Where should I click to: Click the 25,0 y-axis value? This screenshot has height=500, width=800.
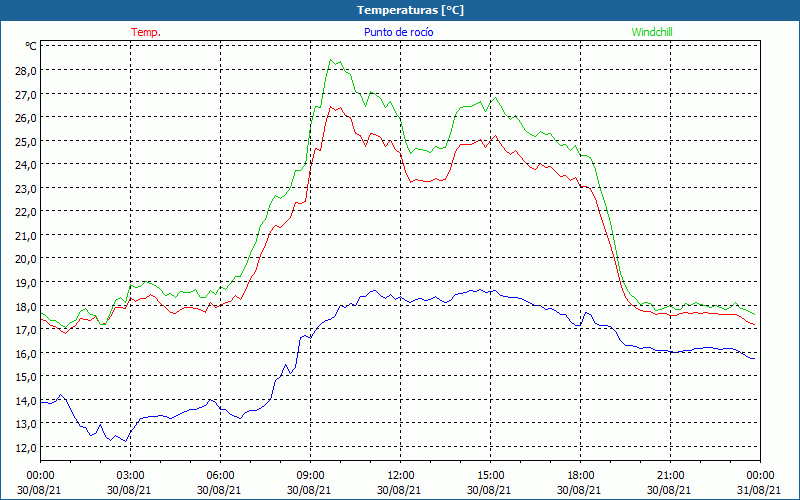click(26, 141)
